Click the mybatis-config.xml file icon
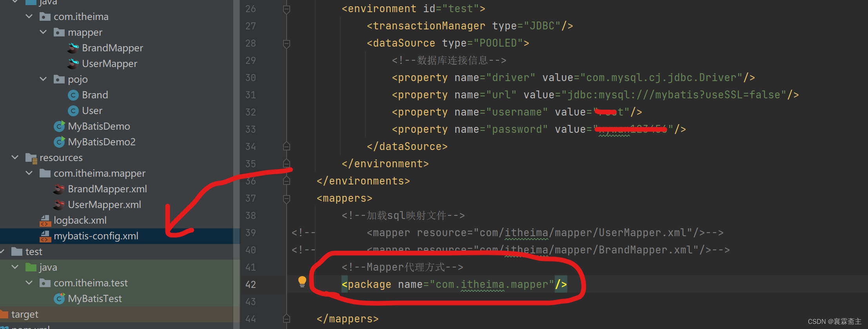Image resolution: width=868 pixels, height=329 pixels. tap(45, 236)
